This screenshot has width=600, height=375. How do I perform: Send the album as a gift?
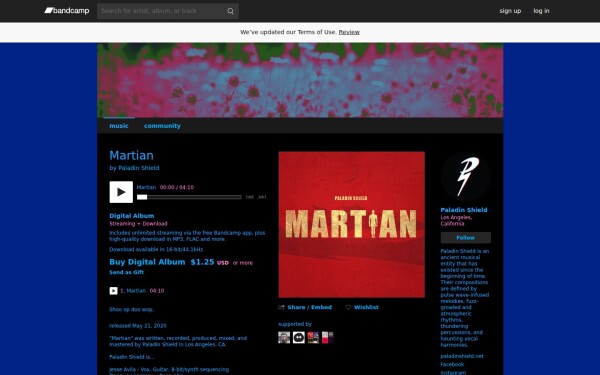coord(126,272)
